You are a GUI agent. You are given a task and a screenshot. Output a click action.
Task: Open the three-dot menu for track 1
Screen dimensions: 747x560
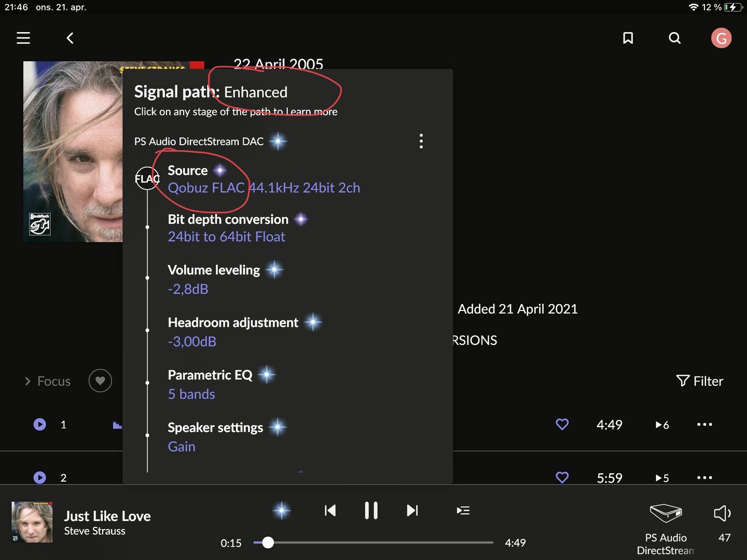704,425
